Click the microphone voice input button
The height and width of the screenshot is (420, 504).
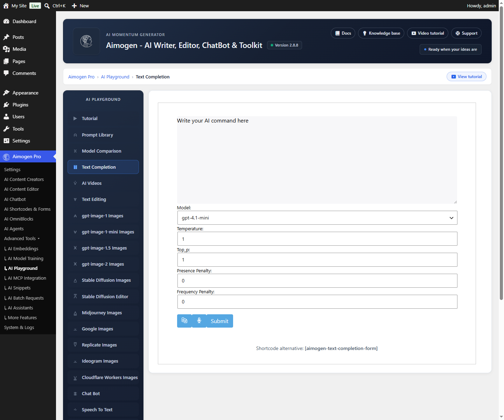199,321
